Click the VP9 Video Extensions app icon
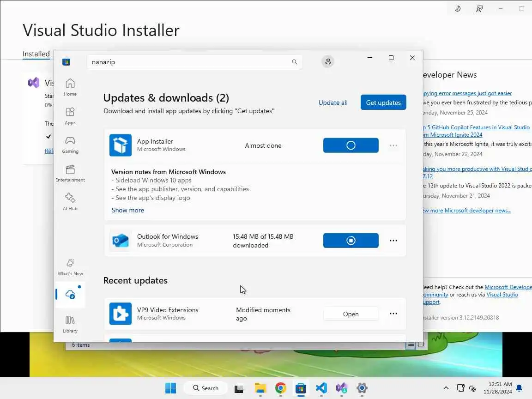The image size is (532, 399). pos(121,314)
